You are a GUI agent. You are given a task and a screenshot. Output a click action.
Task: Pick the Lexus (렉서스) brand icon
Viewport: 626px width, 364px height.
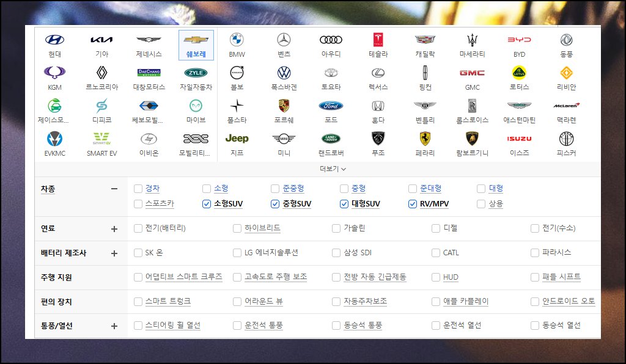(378, 73)
